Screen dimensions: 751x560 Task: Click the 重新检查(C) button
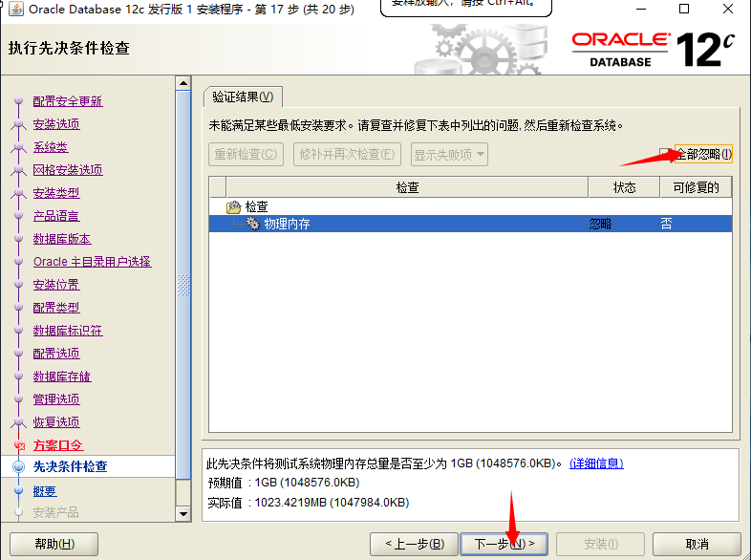pyautogui.click(x=246, y=154)
